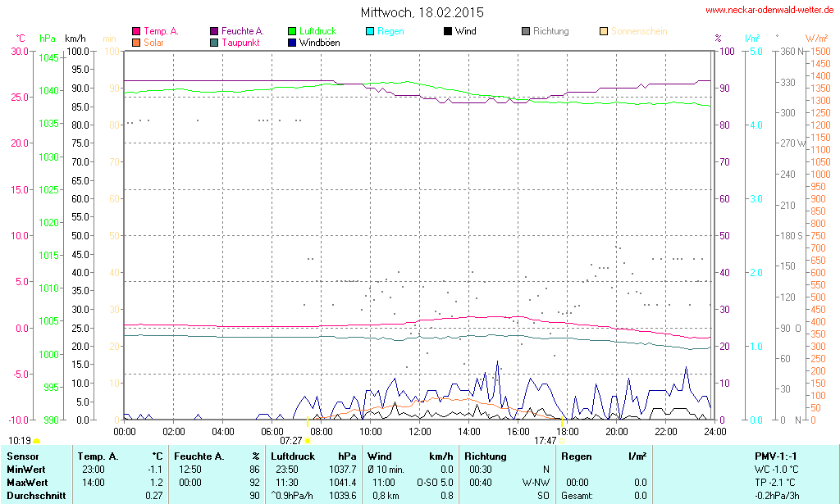
Task: Click the cyan Regen legend square
Action: click(370, 32)
